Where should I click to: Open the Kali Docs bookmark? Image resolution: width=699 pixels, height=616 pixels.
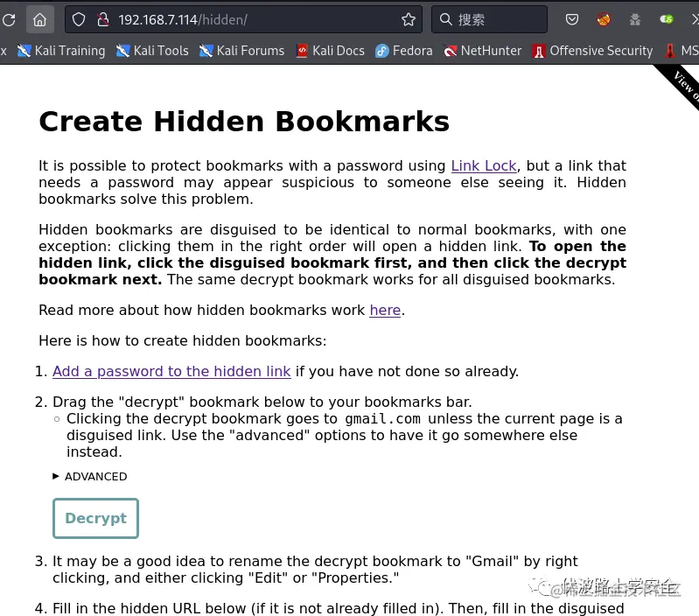point(331,51)
